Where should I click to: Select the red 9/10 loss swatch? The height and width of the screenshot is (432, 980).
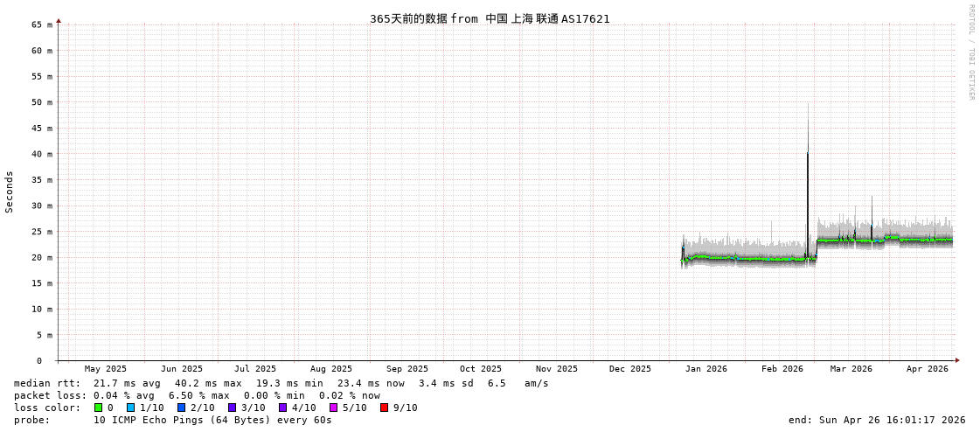(384, 408)
